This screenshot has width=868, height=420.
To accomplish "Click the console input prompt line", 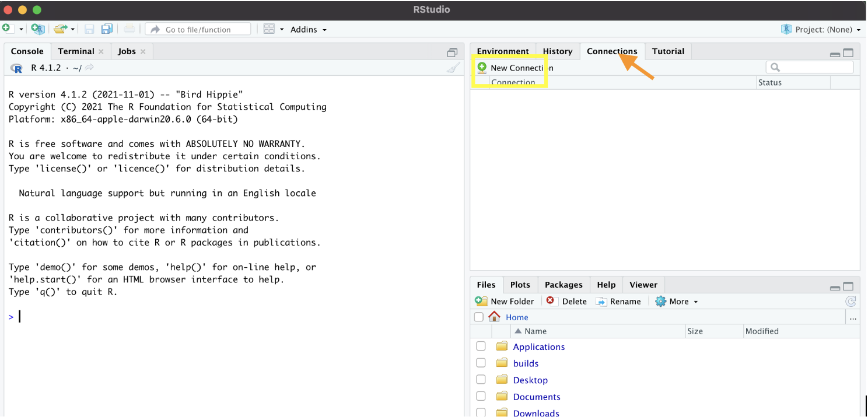I will tap(233, 316).
